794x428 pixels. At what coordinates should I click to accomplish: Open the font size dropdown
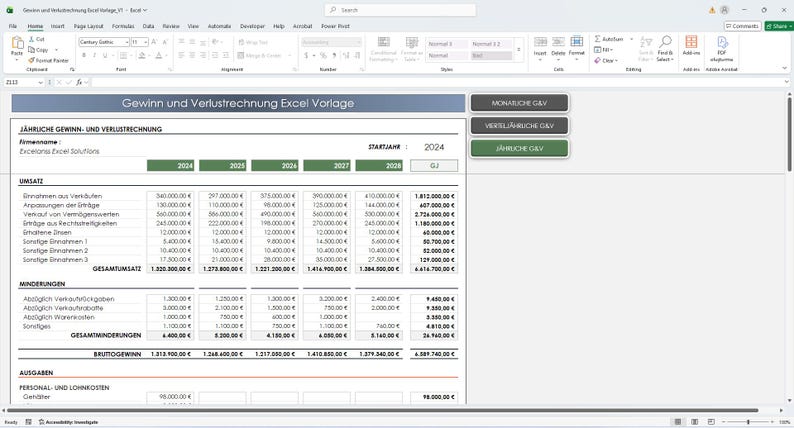146,42
